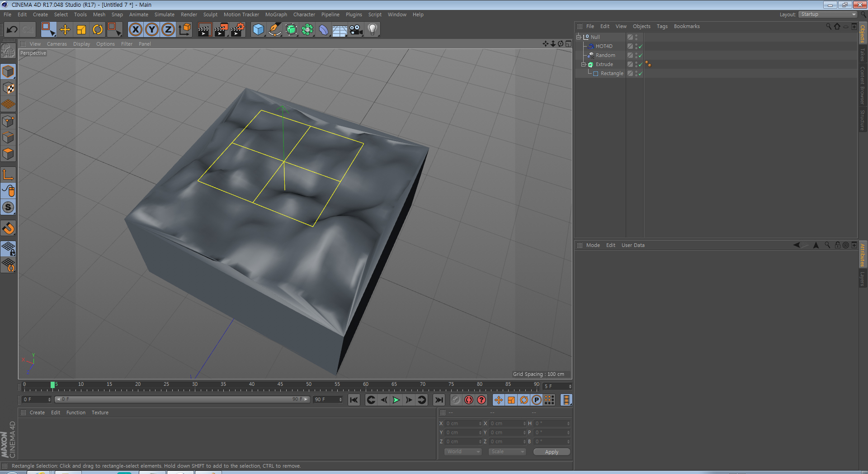This screenshot has width=868, height=474.
Task: Toggle the Extrude object's enable checkmark
Action: coord(640,65)
